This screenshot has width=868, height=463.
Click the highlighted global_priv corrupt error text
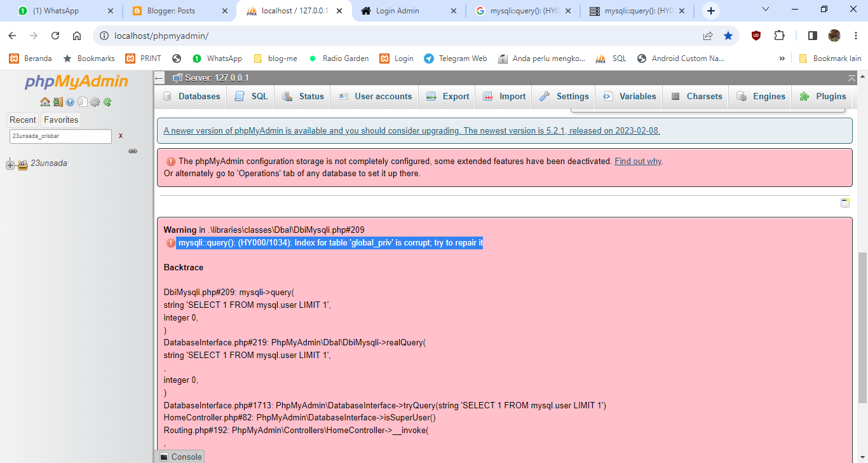click(330, 243)
